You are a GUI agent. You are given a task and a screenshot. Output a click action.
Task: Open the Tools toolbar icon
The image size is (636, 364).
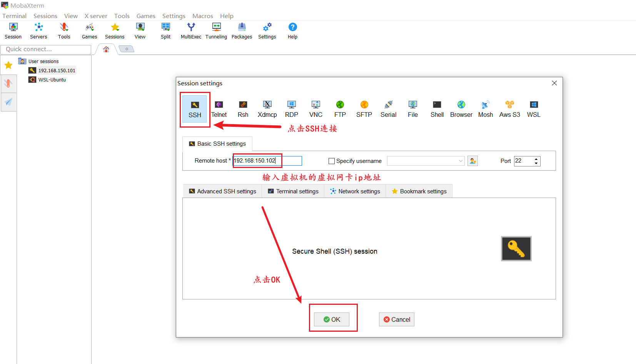tap(64, 31)
